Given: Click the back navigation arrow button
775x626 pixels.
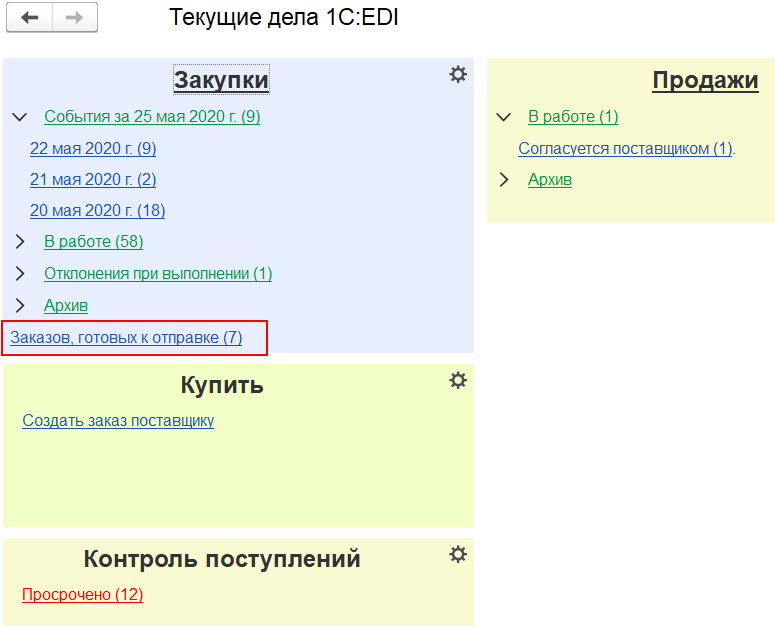Looking at the screenshot, I should click(30, 18).
